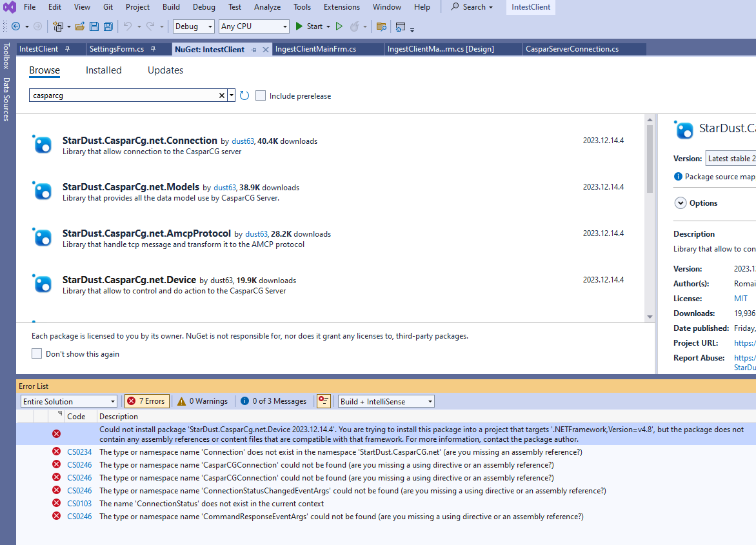The image size is (756, 545).
Task: Click the refresh icon beside search box
Action: [244, 95]
